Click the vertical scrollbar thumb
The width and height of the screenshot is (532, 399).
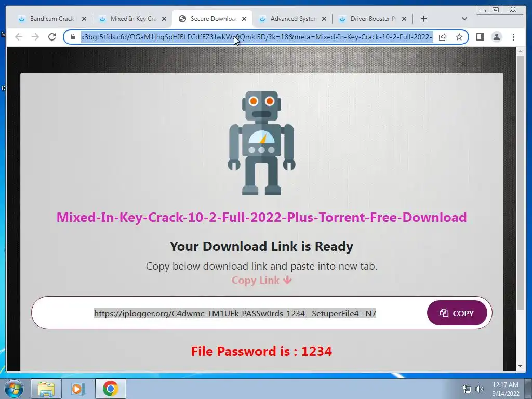[520, 182]
